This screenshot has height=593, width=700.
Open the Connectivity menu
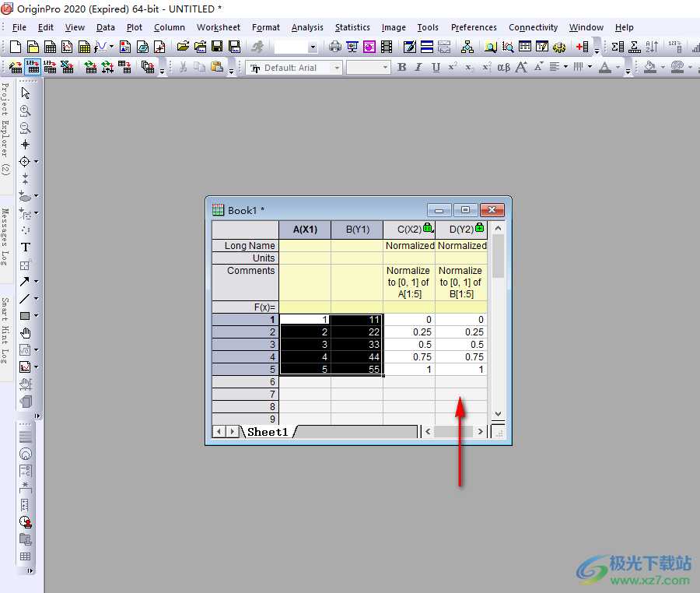point(533,28)
